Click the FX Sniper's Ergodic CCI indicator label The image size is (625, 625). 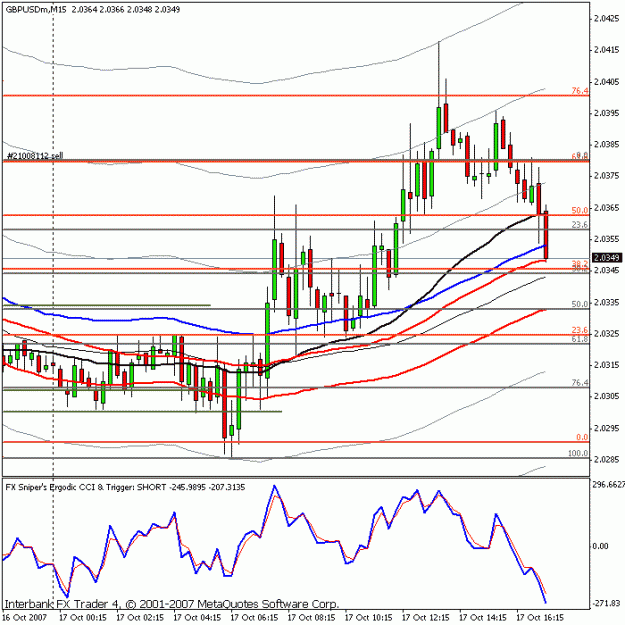125,487
